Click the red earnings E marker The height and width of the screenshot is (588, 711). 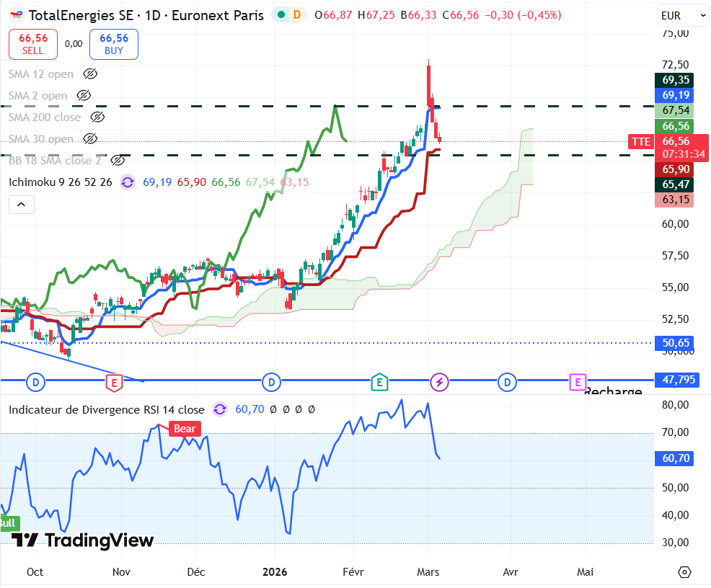click(x=113, y=381)
